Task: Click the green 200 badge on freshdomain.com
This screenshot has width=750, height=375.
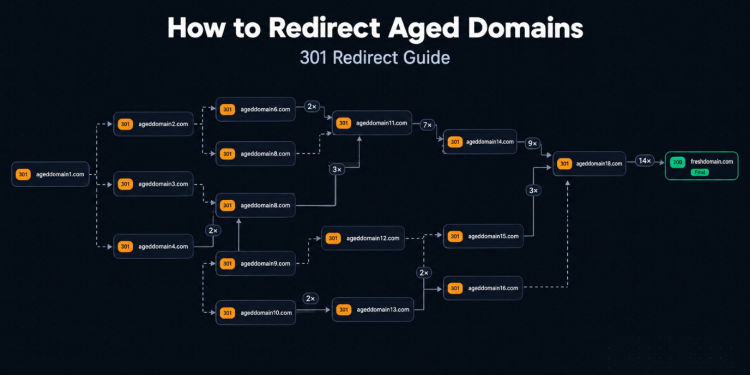Action: [677, 163]
